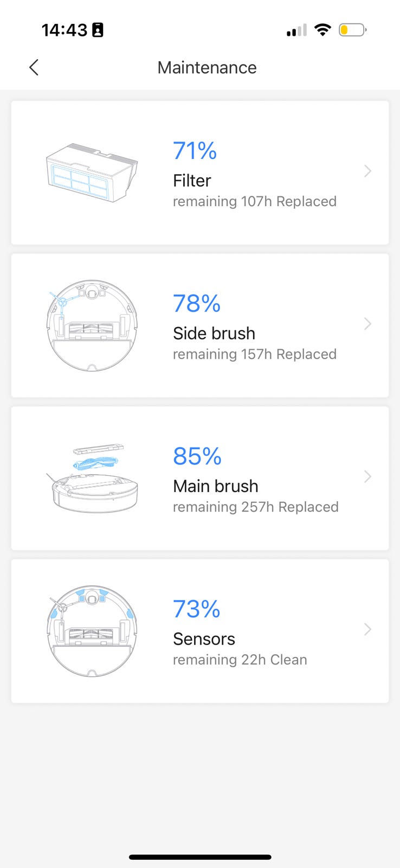This screenshot has height=868, width=400.
Task: Tap the sensors robot illustration
Action: point(92,631)
